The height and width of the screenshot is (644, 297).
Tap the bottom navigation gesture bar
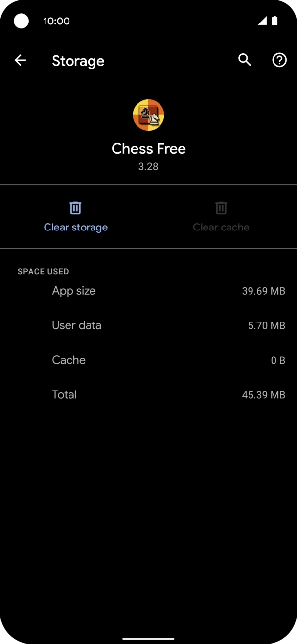coord(148,638)
